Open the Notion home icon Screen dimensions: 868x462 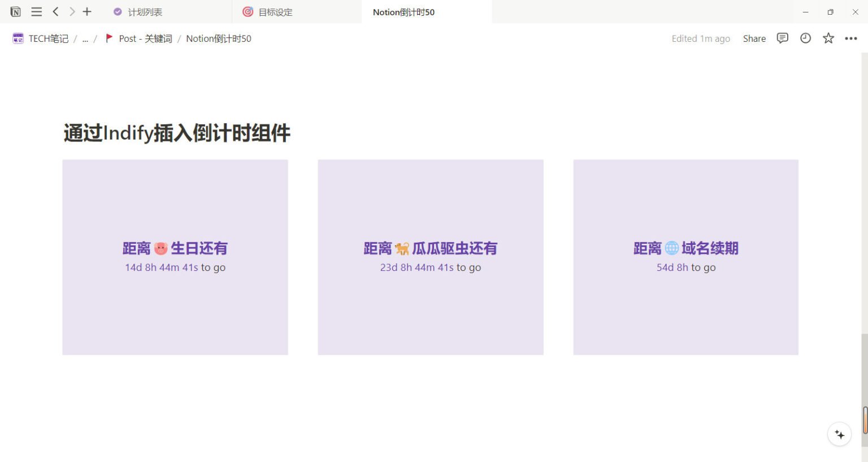[x=16, y=12]
